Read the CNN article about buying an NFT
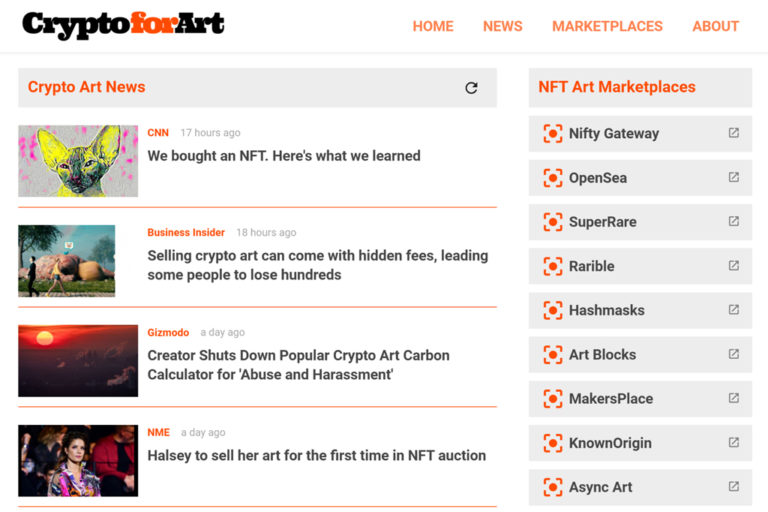 pos(284,156)
